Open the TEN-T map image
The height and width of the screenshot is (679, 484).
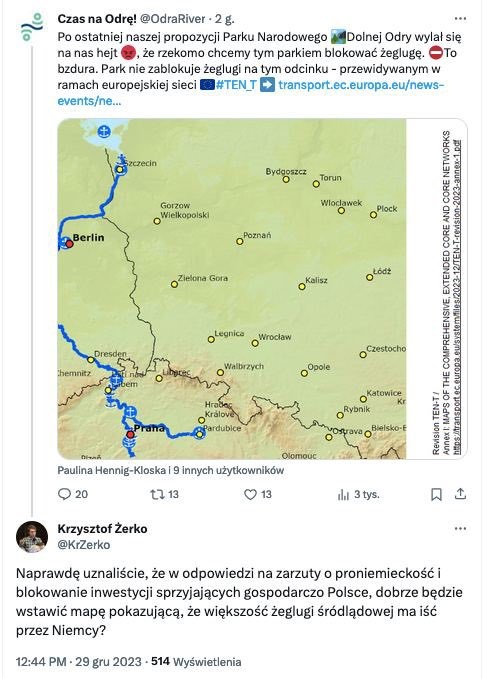tap(262, 289)
